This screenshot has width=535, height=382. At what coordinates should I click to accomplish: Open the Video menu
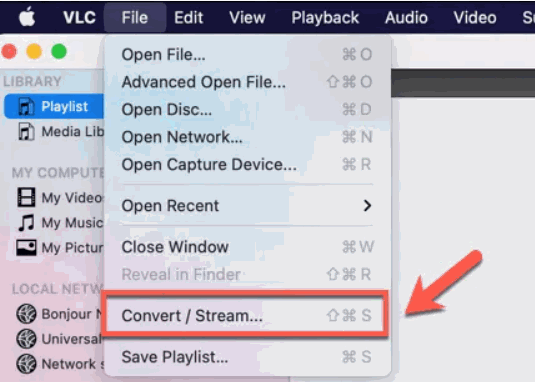pyautogui.click(x=475, y=17)
